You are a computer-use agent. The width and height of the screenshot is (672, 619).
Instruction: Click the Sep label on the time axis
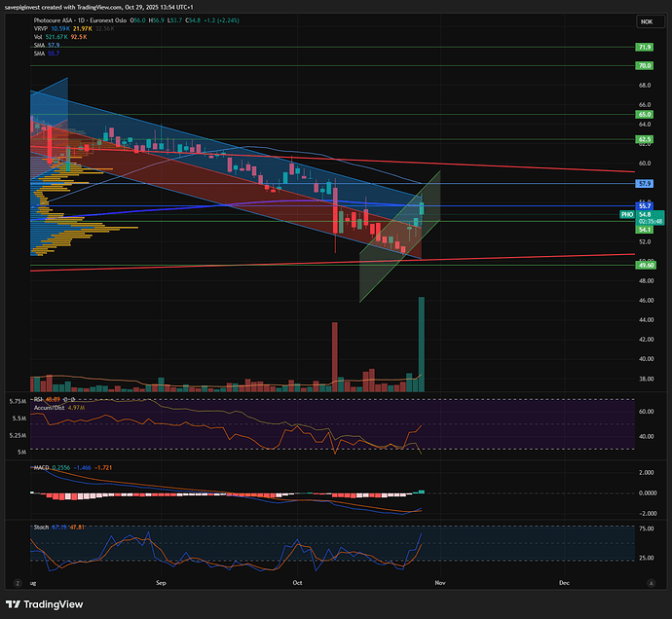tap(162, 581)
